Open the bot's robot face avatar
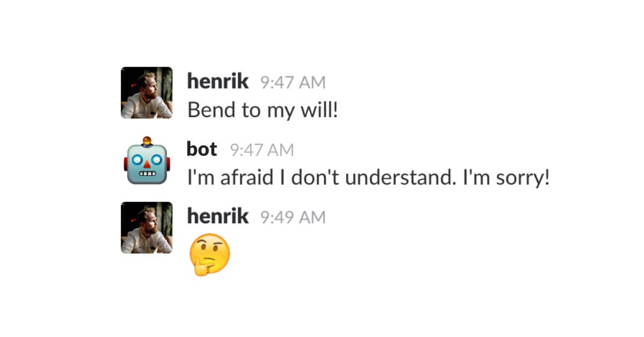Viewport: 644px width, 337px height. (x=147, y=160)
